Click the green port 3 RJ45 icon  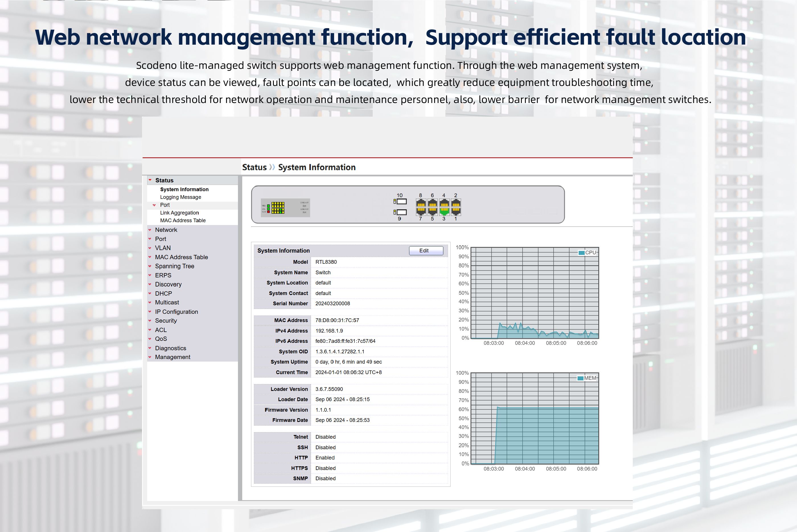click(444, 211)
